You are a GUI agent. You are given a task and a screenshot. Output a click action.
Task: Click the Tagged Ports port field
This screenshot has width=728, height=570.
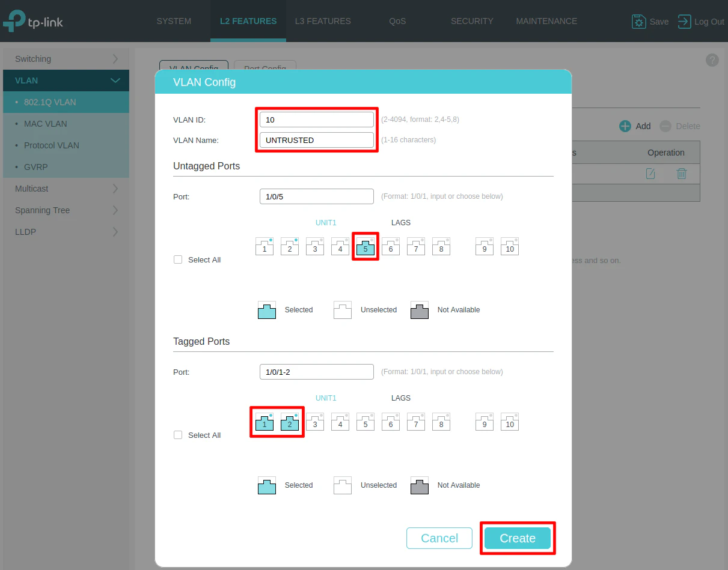[317, 372]
